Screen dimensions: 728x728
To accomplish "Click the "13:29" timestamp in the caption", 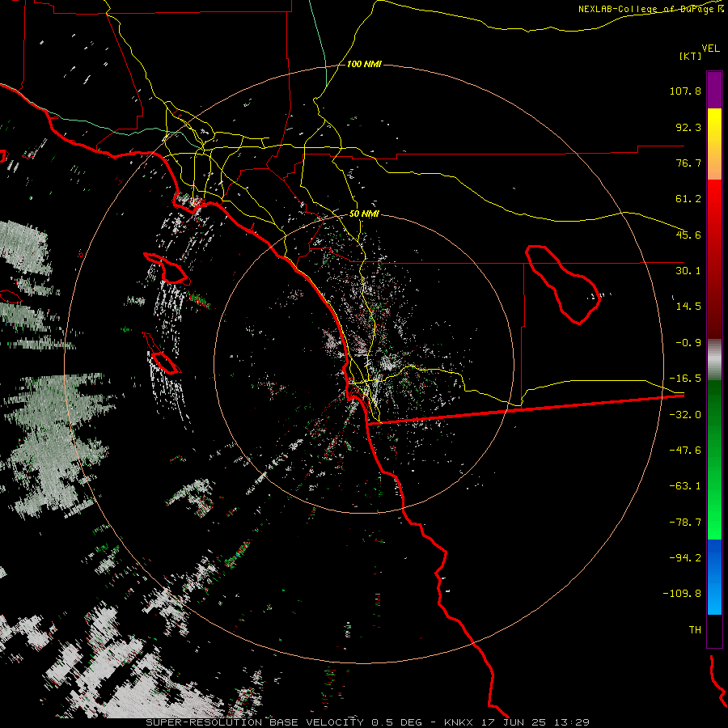I will (x=574, y=722).
